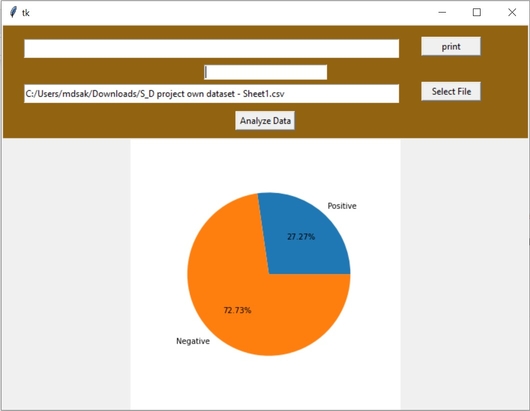
Task: Click the tk window title text
Action: 26,13
